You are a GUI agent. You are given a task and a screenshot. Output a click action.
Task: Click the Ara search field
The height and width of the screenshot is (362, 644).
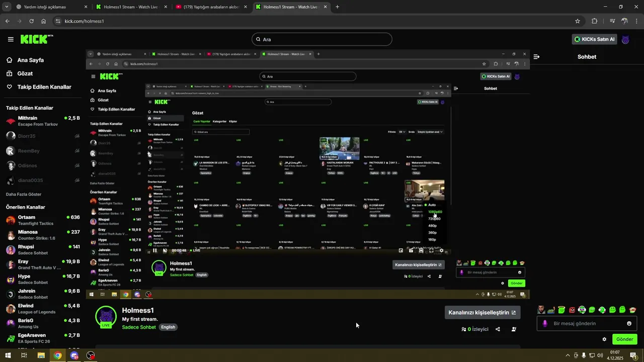tap(321, 39)
